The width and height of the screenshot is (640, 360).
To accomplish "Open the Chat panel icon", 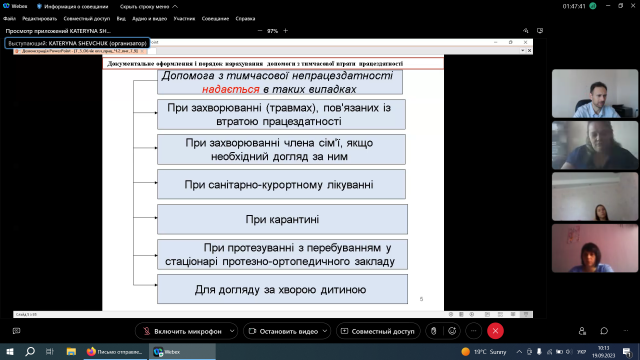I will point(604,331).
